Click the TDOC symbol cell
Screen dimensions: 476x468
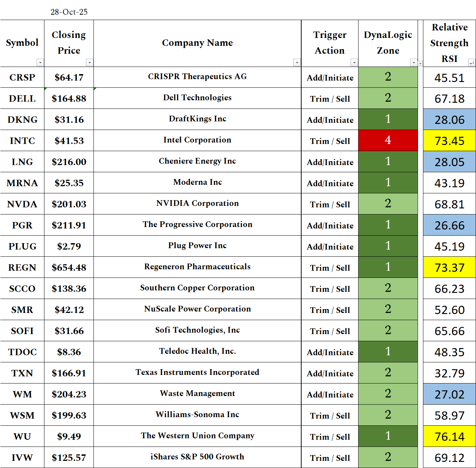click(x=22, y=352)
